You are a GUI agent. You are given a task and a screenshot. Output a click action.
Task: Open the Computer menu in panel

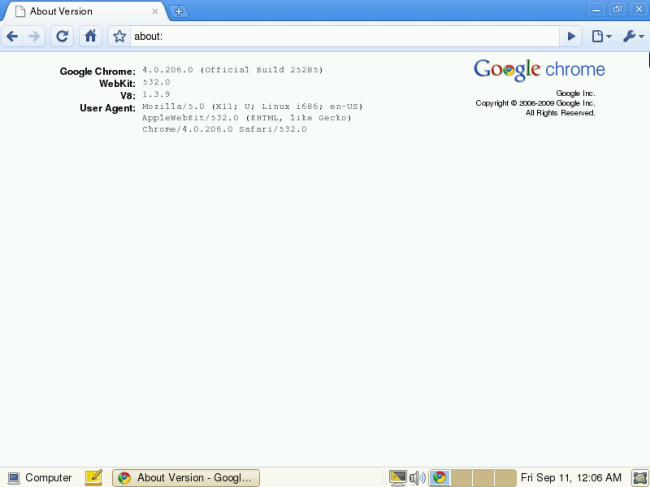pyautogui.click(x=40, y=478)
